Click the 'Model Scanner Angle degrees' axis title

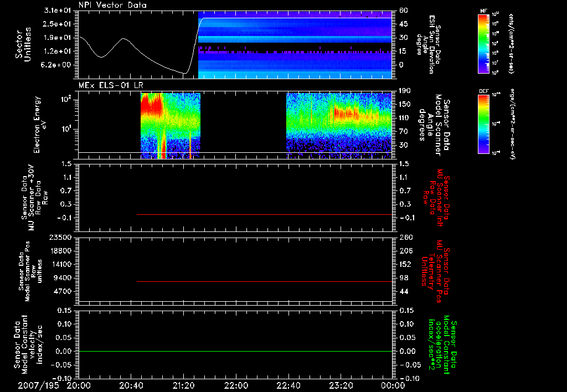pyautogui.click(x=434, y=125)
